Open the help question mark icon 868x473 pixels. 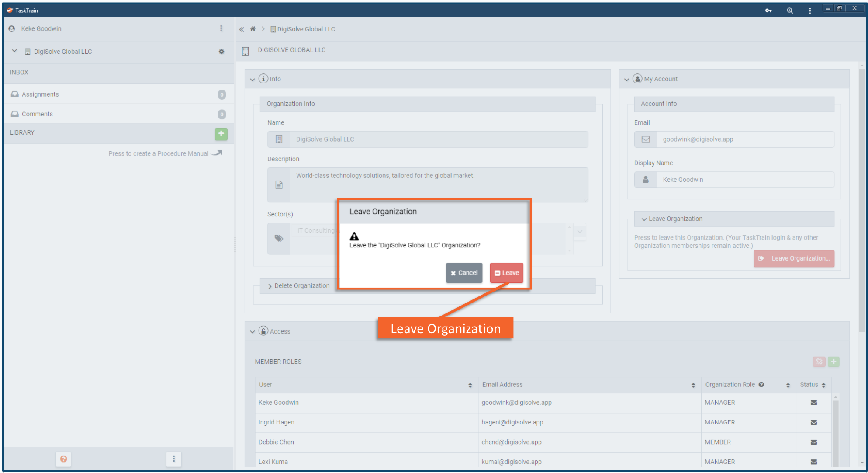64,459
